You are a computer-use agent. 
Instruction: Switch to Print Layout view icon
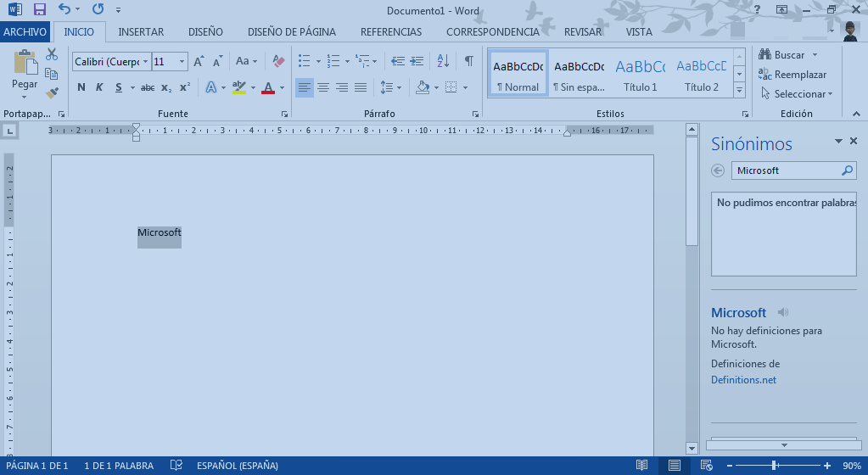click(675, 465)
